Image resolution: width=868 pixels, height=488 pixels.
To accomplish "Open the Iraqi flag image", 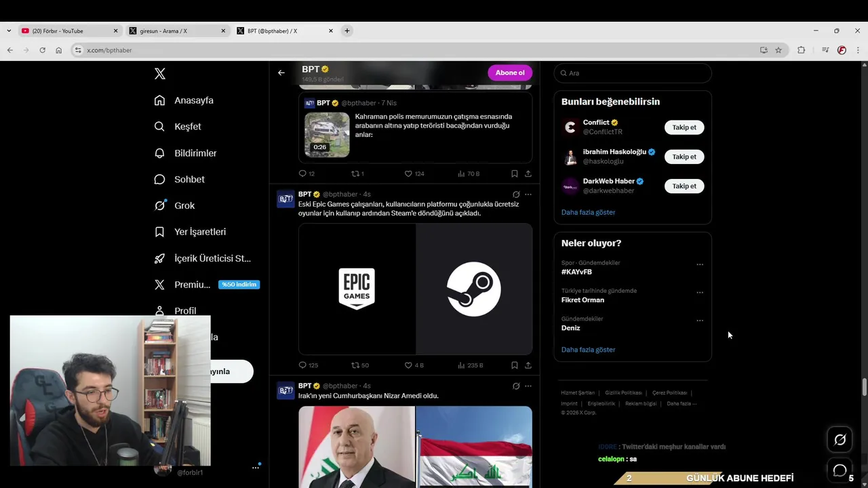I will click(474, 447).
